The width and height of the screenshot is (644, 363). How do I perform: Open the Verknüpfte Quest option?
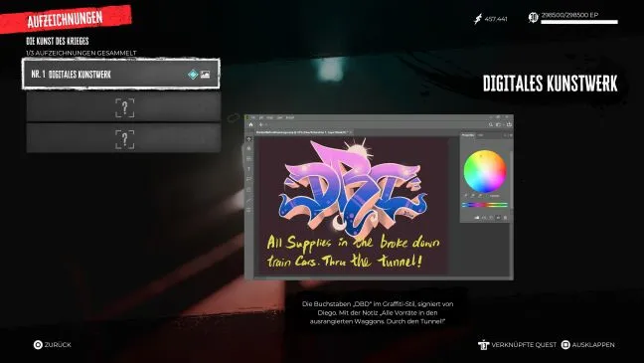coord(517,344)
